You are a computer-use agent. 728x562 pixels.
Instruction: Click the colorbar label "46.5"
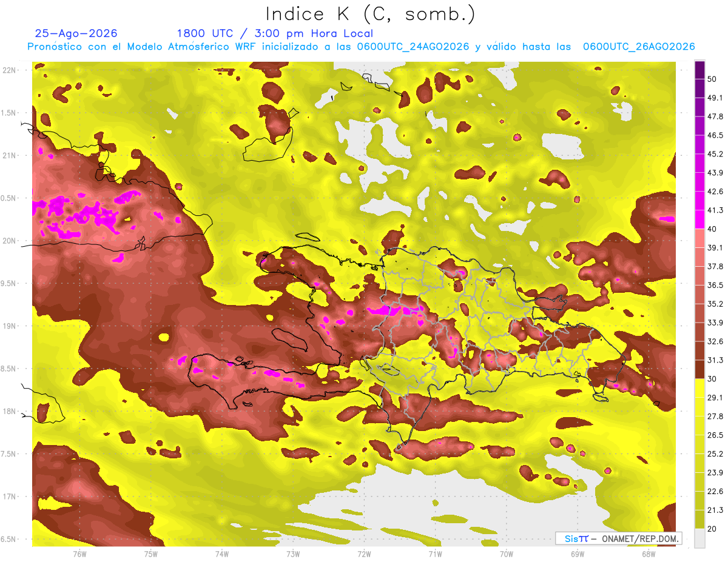coord(715,135)
